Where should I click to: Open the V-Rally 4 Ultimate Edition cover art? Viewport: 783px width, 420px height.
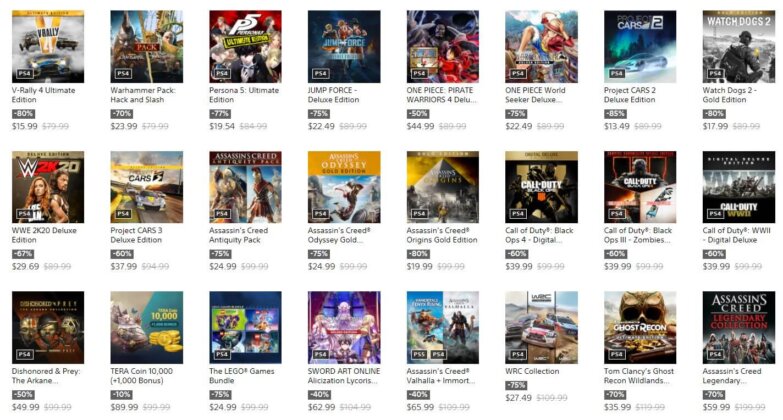48,46
